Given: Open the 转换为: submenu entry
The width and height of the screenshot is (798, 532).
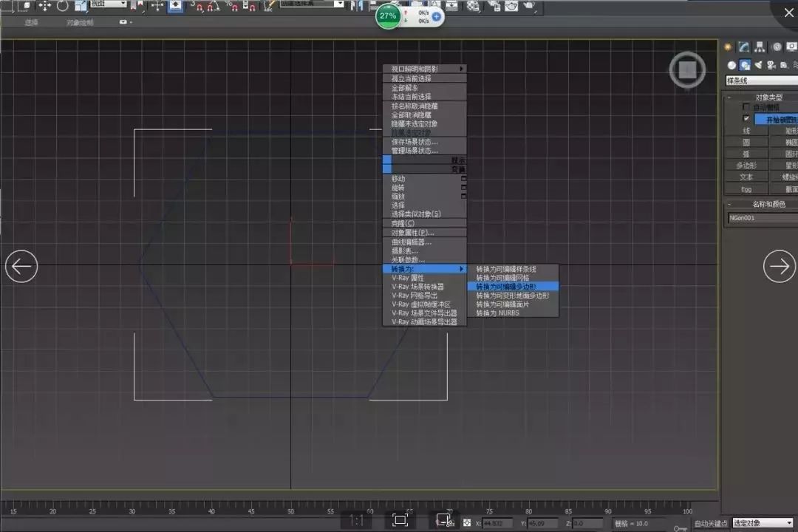Looking at the screenshot, I should pyautogui.click(x=424, y=269).
